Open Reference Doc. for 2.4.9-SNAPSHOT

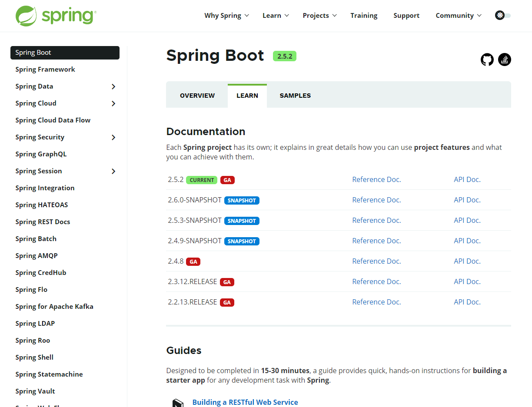point(376,241)
